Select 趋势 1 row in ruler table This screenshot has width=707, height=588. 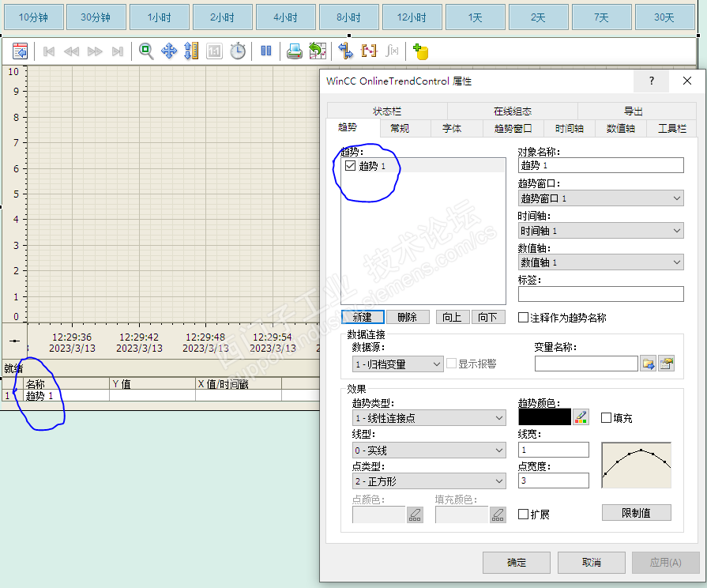tap(160, 396)
